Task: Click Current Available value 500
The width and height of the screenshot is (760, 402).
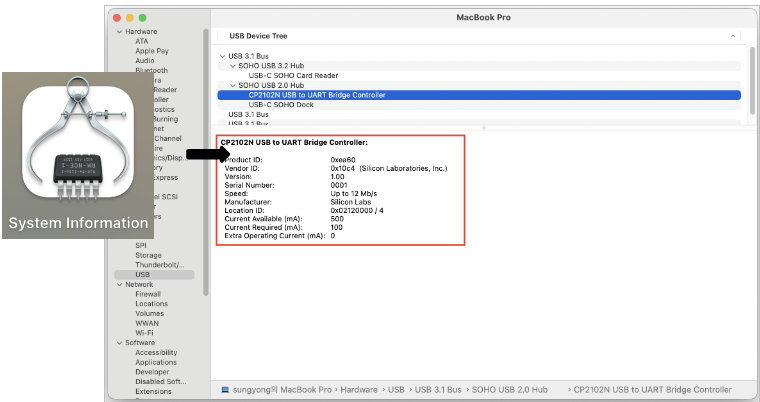Action: (x=337, y=219)
